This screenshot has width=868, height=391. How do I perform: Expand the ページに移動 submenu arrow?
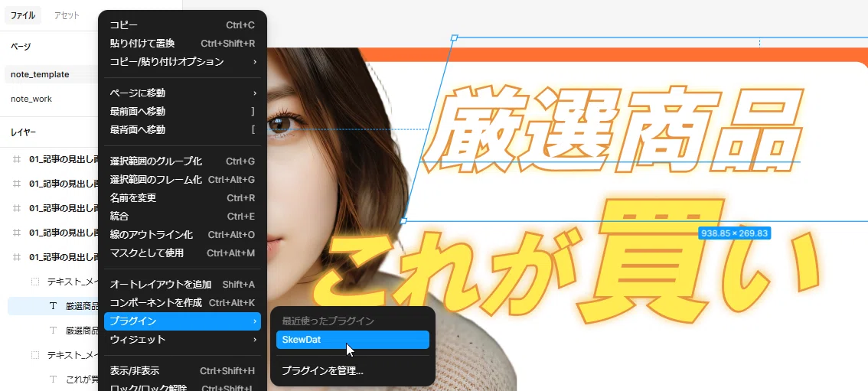point(255,93)
